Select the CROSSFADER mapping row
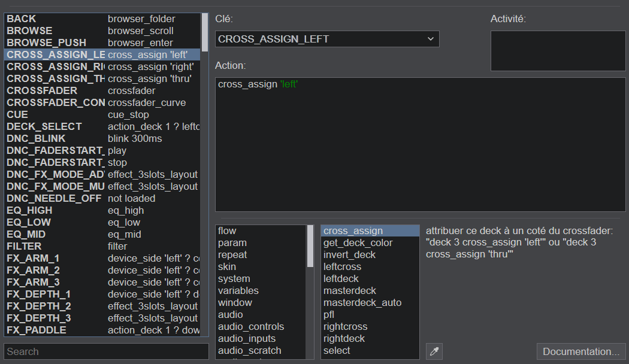Screen dimensions: 629x364 pyautogui.click(x=102, y=91)
